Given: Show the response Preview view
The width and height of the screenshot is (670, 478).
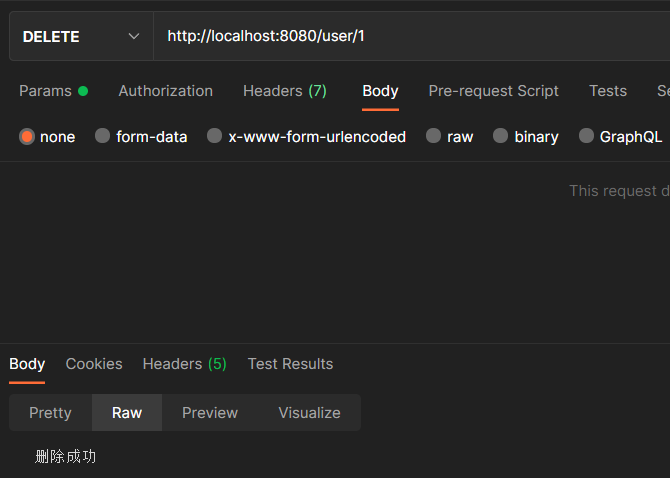Looking at the screenshot, I should click(210, 413).
